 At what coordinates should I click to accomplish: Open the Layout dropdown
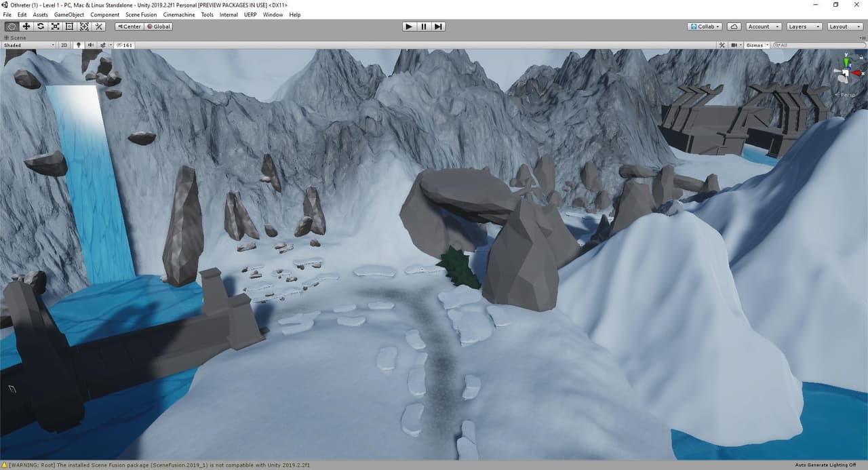pos(845,26)
